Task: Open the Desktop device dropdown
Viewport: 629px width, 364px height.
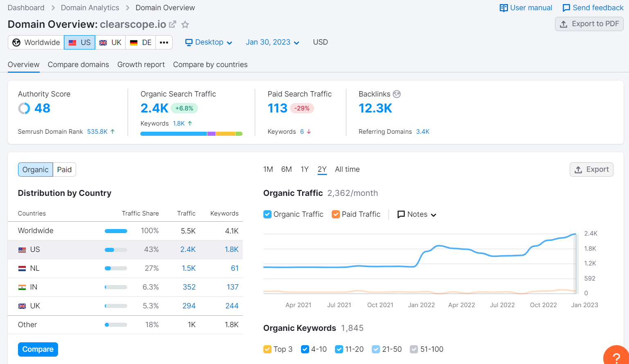Action: (x=209, y=43)
